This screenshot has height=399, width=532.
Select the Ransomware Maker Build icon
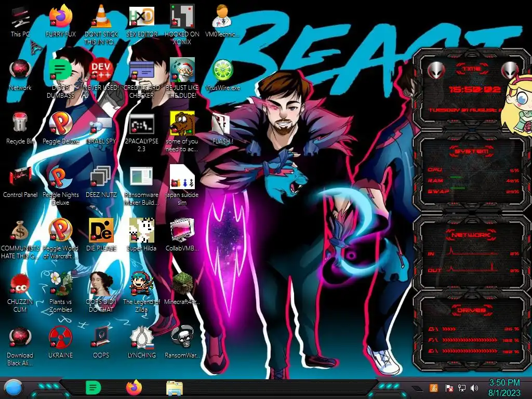pyautogui.click(x=141, y=186)
